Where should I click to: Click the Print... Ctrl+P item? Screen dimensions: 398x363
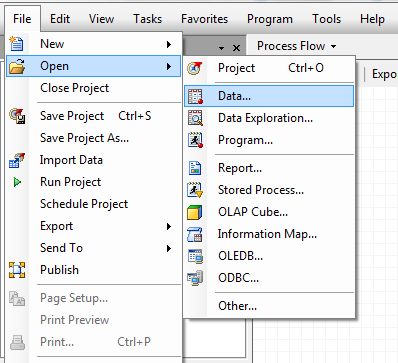pos(94,342)
